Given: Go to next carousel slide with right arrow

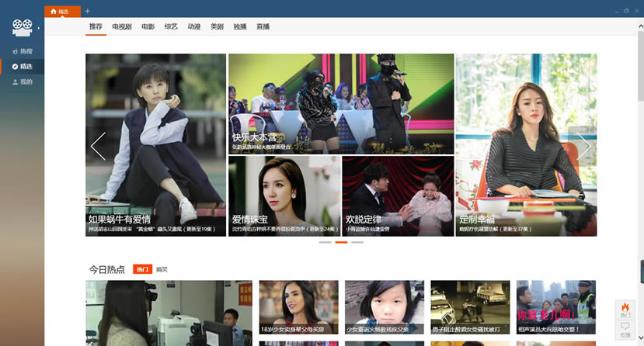Looking at the screenshot, I should coord(583,146).
